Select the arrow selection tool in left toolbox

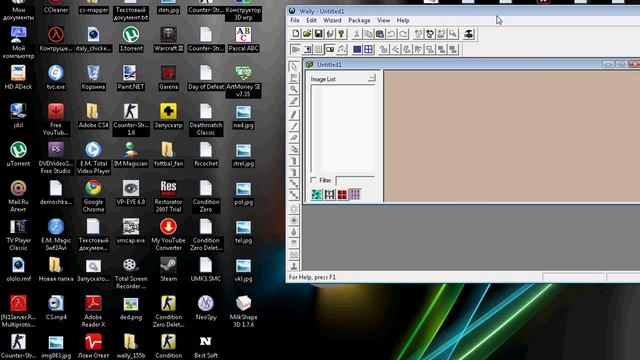click(294, 66)
